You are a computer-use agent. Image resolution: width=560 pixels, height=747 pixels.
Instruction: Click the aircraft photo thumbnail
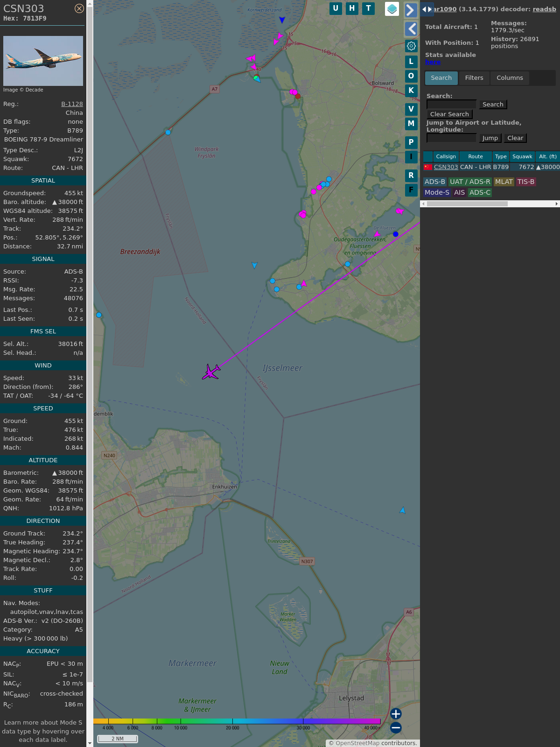point(43,61)
